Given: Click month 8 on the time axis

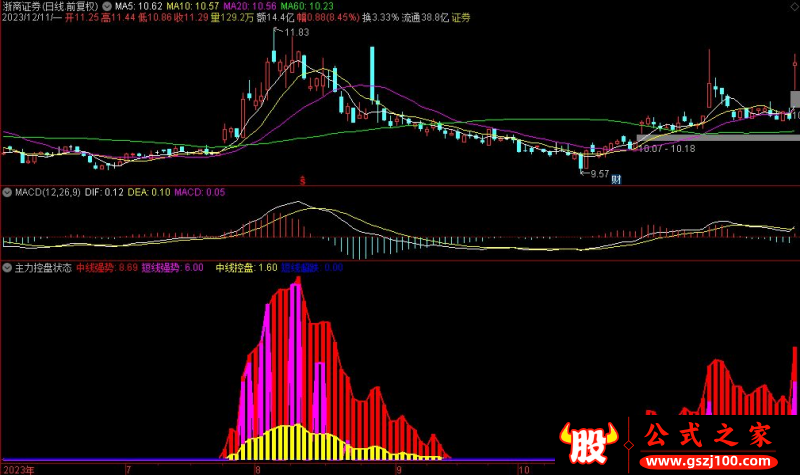Looking at the screenshot, I should click(257, 470).
